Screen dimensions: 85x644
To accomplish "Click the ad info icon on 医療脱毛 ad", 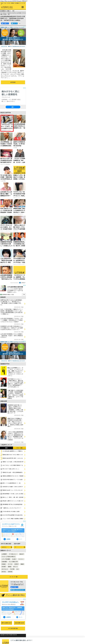I will (24, 88).
